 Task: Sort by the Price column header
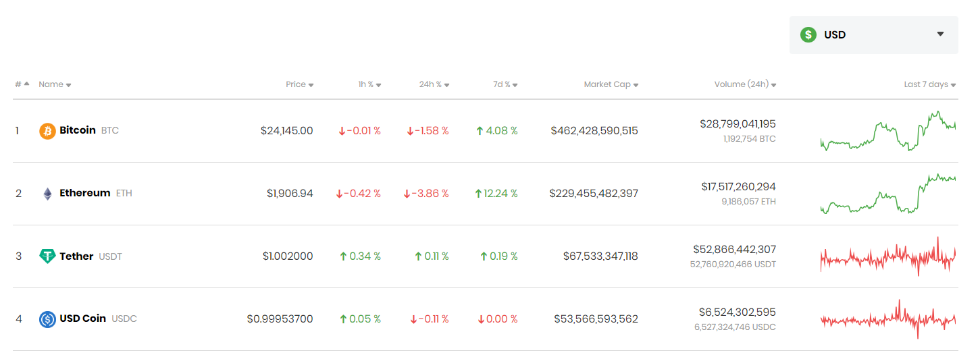300,84
